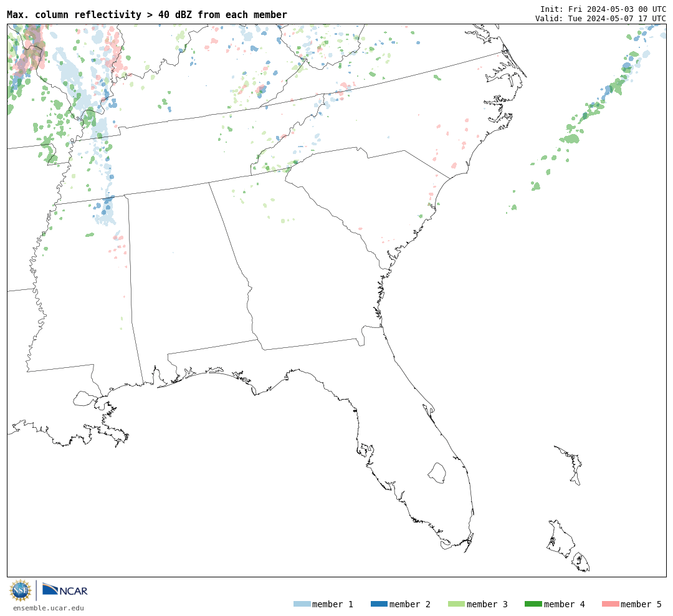Click the member 2 legend swatch
Image resolution: width=673 pixels, height=616 pixels.
(379, 604)
